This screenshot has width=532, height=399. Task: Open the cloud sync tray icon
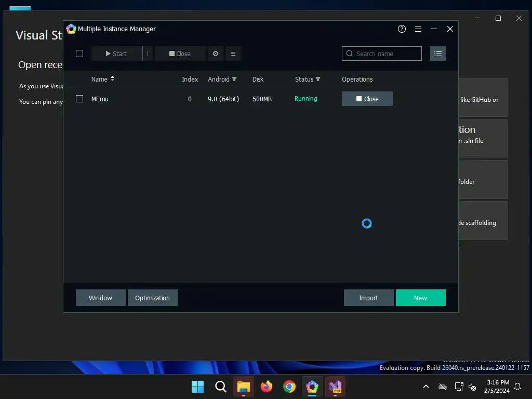click(443, 387)
